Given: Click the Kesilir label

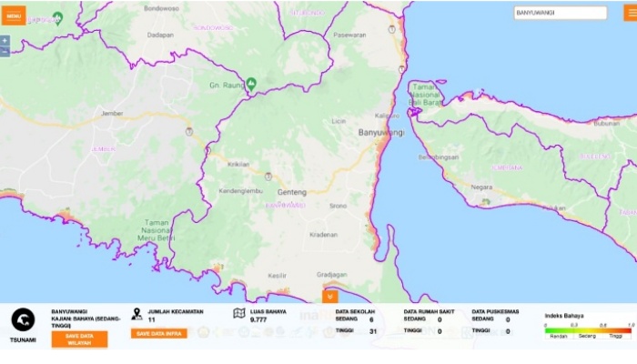Looking at the screenshot, I should click(x=277, y=276).
